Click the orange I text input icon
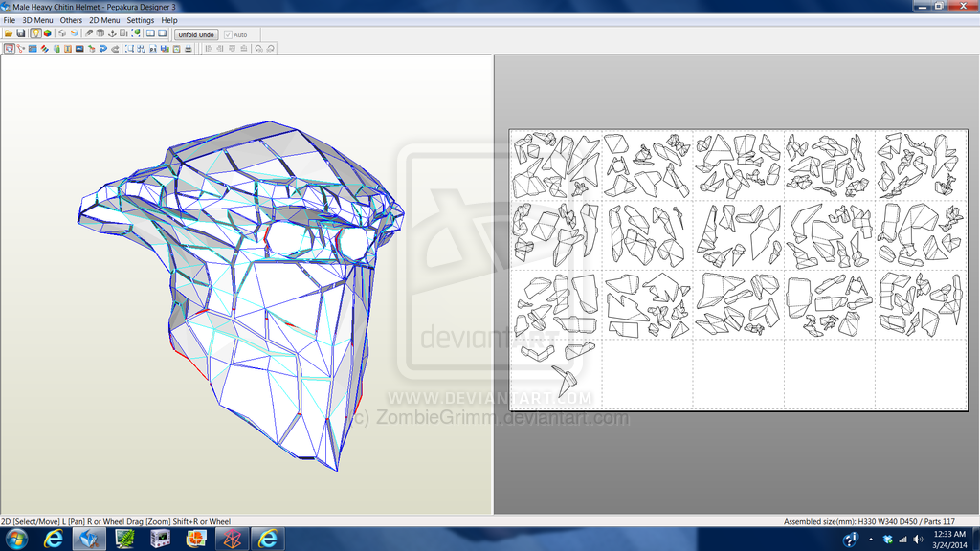The width and height of the screenshot is (980, 551). (68, 49)
